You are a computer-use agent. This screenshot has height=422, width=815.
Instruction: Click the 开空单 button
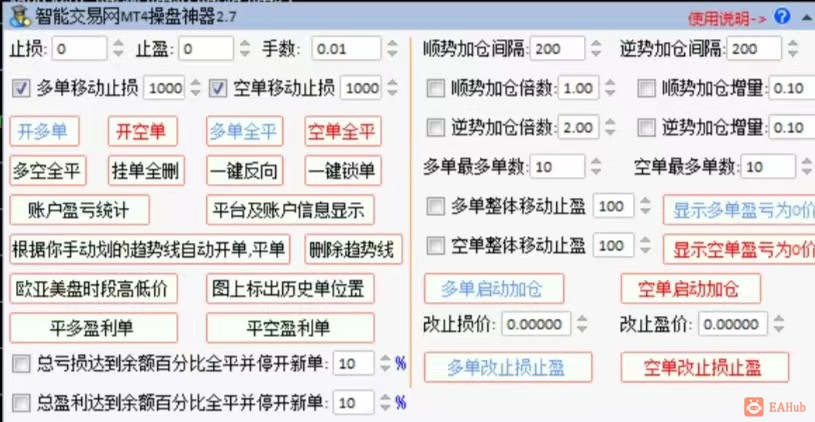143,131
